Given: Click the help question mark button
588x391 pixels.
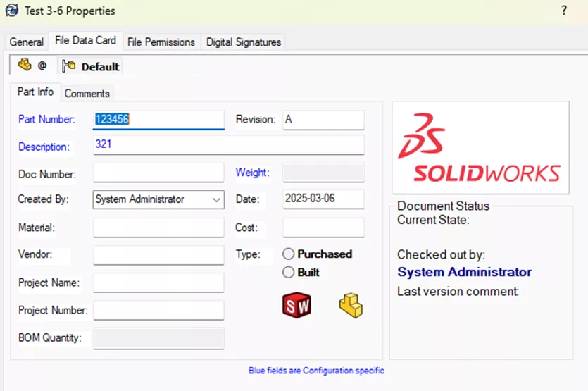Looking at the screenshot, I should click(563, 11).
